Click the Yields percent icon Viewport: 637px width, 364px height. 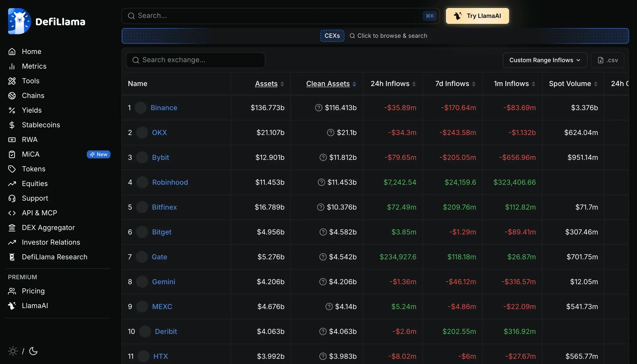[12, 110]
